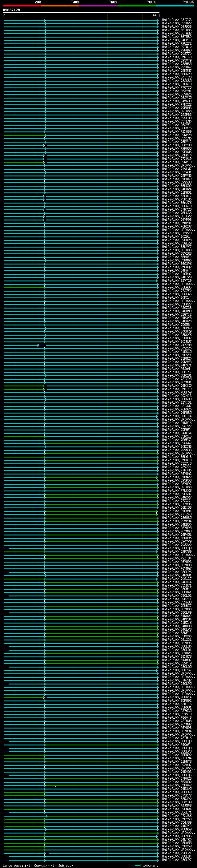197x868 pixels.
Task: Click the red 20% identity legend segment
Action: [x=22, y=6]
